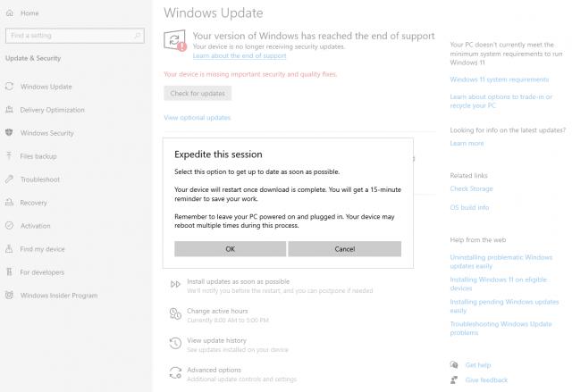Image resolution: width=572 pixels, height=392 pixels.
Task: Click the Home icon in sidebar
Action: pos(10,13)
